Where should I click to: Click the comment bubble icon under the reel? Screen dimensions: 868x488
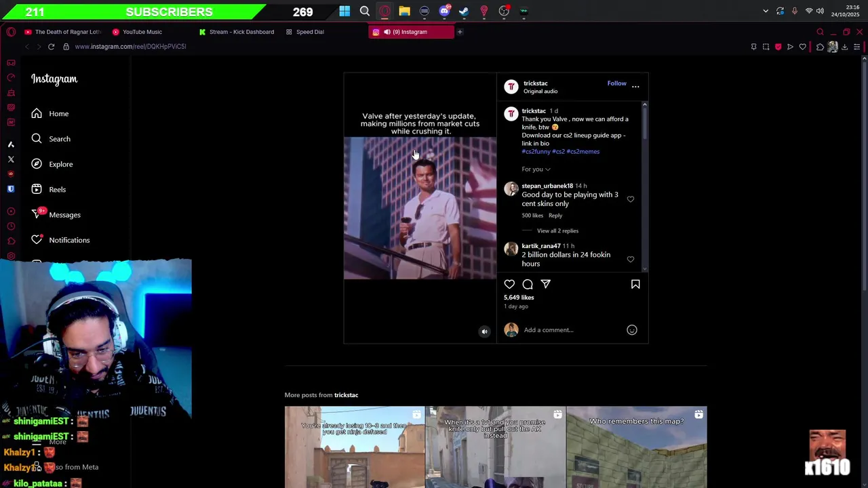coord(528,285)
